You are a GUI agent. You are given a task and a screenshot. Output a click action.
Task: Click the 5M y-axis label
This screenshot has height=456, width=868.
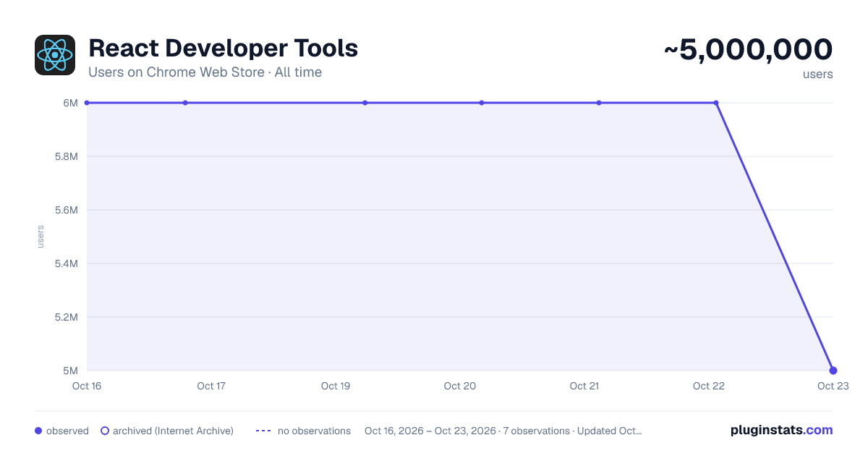70,371
